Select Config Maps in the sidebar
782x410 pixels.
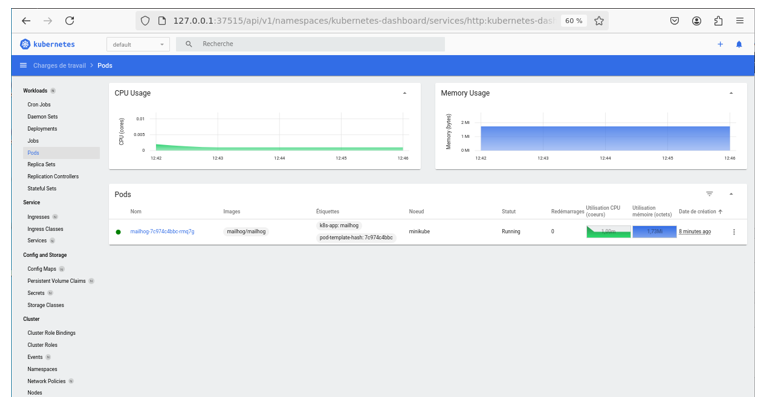pos(42,269)
